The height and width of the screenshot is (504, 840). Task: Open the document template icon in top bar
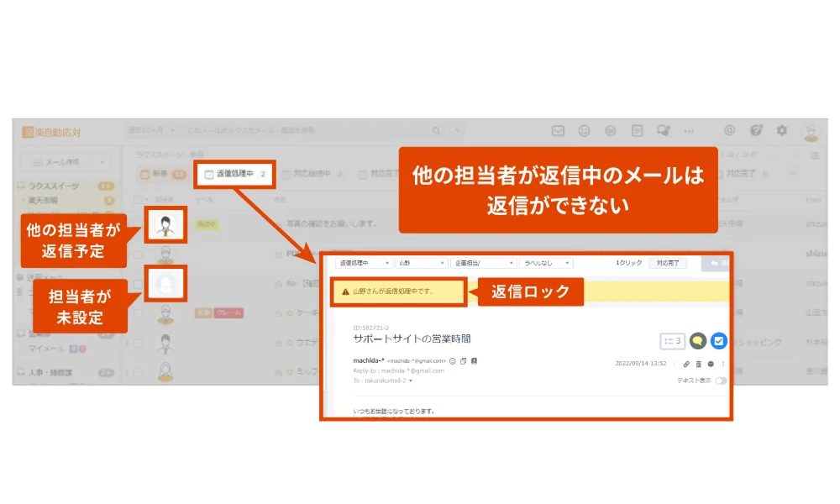pos(637,131)
